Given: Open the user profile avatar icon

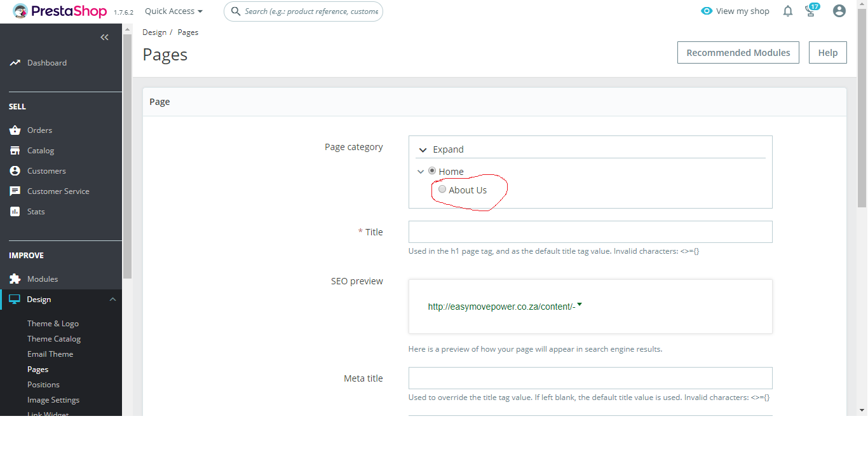Looking at the screenshot, I should [839, 11].
